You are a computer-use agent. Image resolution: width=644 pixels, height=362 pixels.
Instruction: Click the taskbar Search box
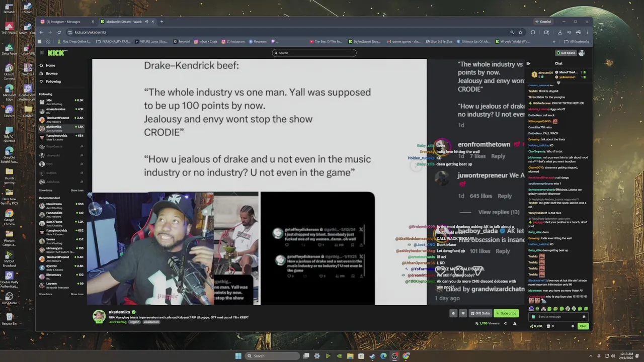272,356
